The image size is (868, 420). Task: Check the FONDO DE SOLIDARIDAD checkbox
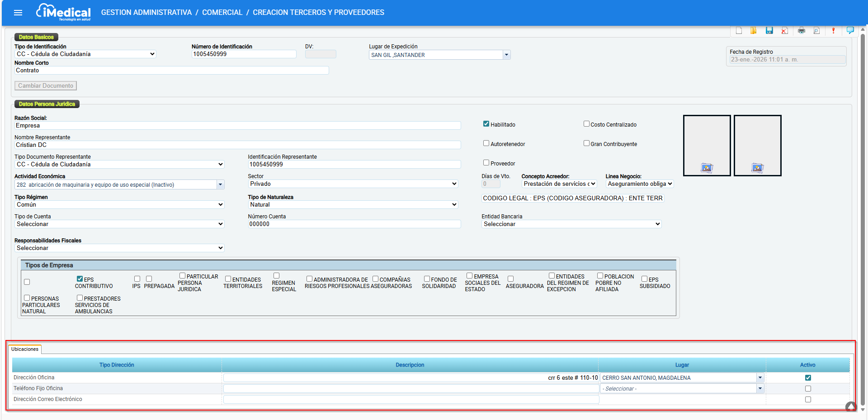[x=427, y=279]
